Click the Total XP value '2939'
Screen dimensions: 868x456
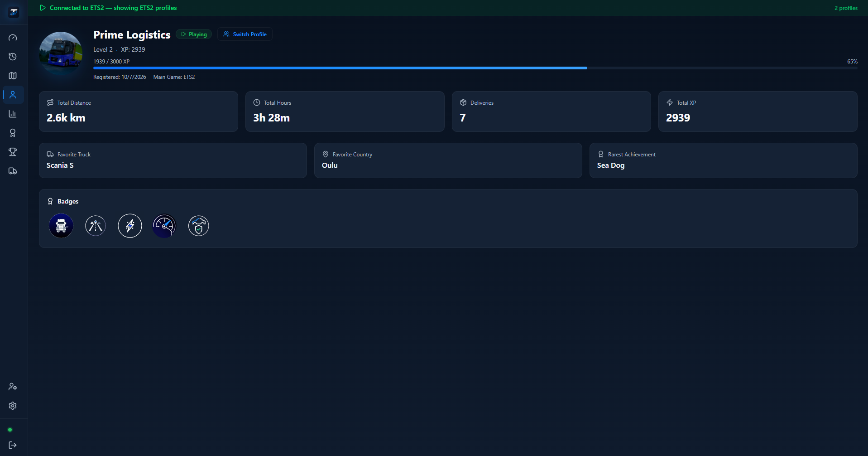click(x=678, y=118)
